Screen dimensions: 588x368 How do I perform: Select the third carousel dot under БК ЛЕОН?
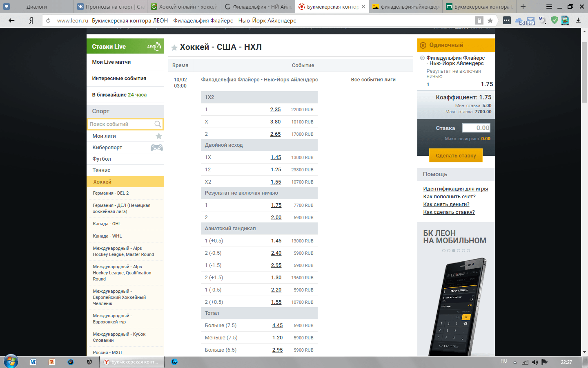(x=454, y=251)
